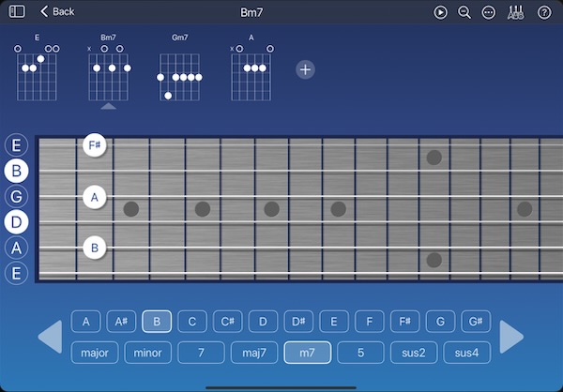Open the more options ellipsis menu

click(489, 12)
